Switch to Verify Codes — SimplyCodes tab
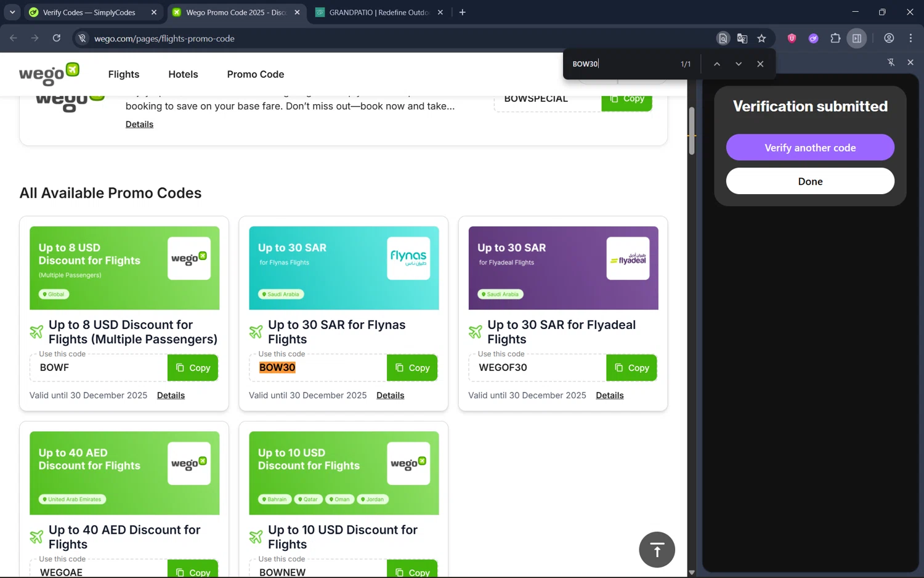924x578 pixels. (x=89, y=12)
